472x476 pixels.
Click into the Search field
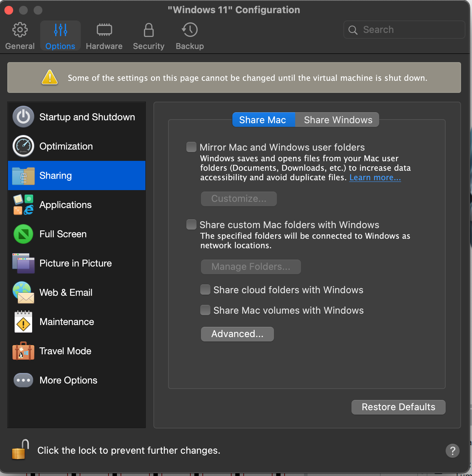tap(404, 30)
